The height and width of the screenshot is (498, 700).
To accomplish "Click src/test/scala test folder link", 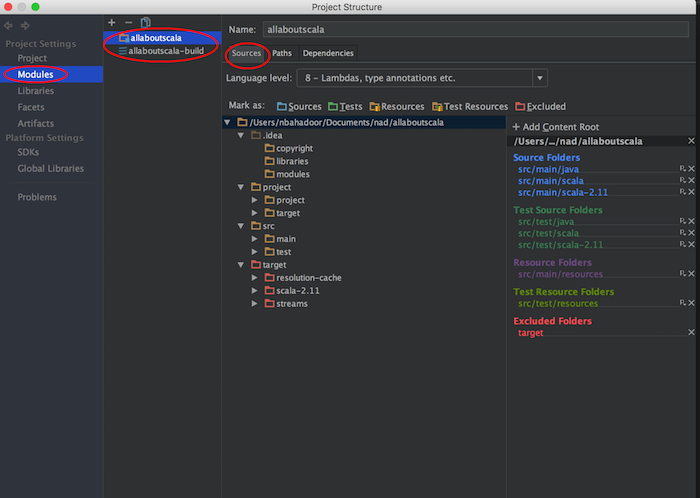I will point(548,233).
